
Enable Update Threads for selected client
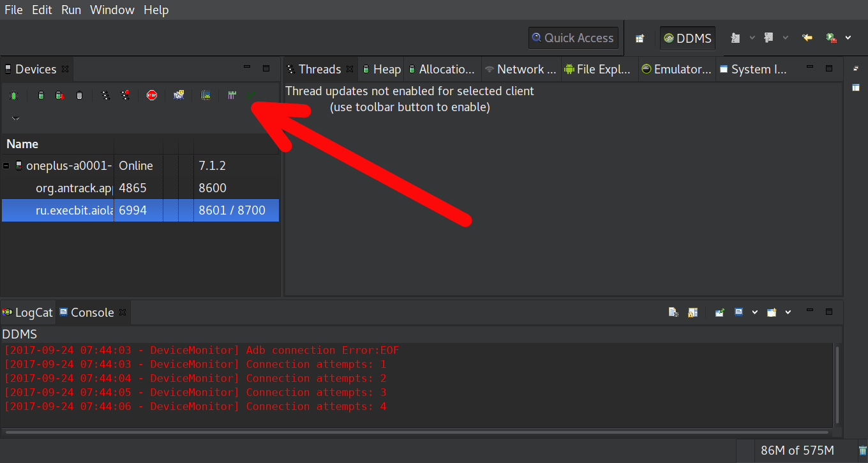click(x=106, y=96)
